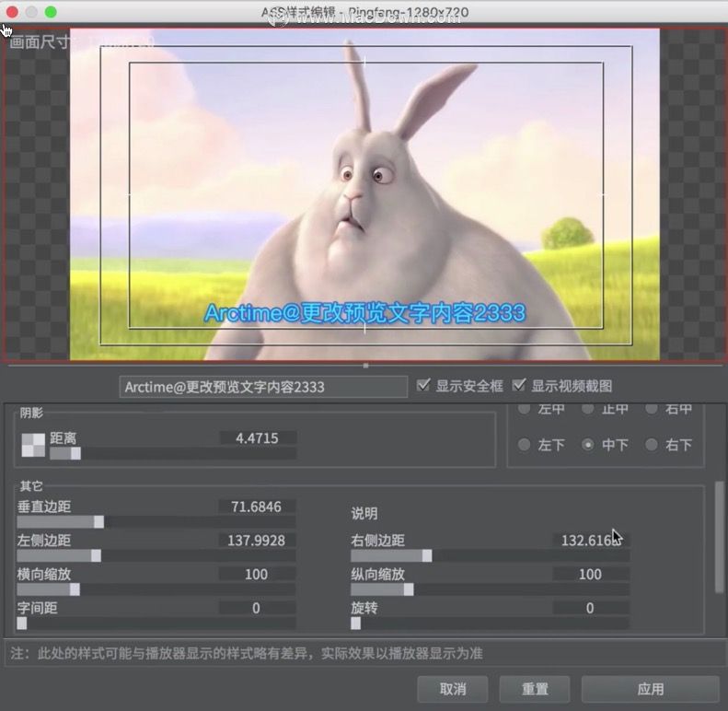This screenshot has height=711, width=728.
Task: Select the 右中 alignment radio button
Action: 652,409
